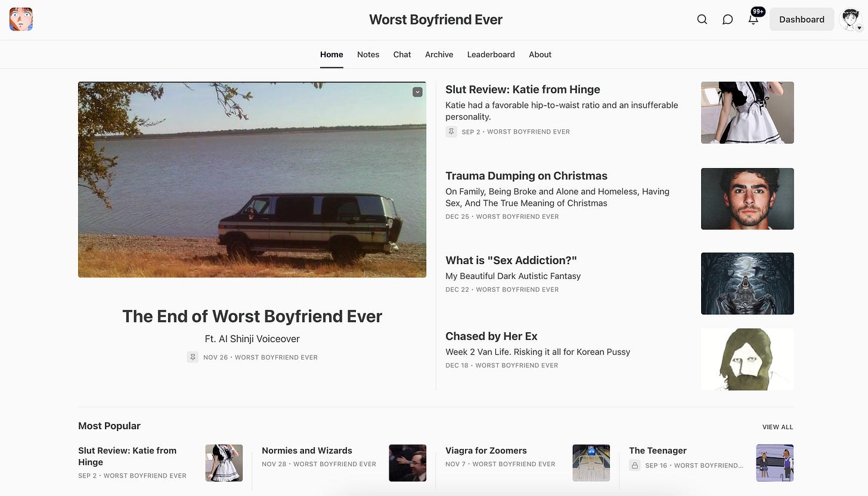
Task: Select the About tab
Action: tap(540, 54)
